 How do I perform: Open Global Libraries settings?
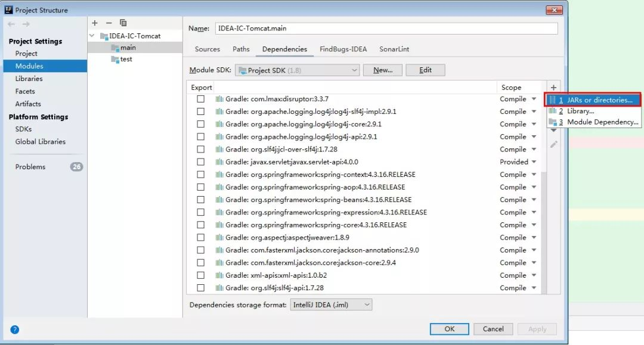coord(41,142)
